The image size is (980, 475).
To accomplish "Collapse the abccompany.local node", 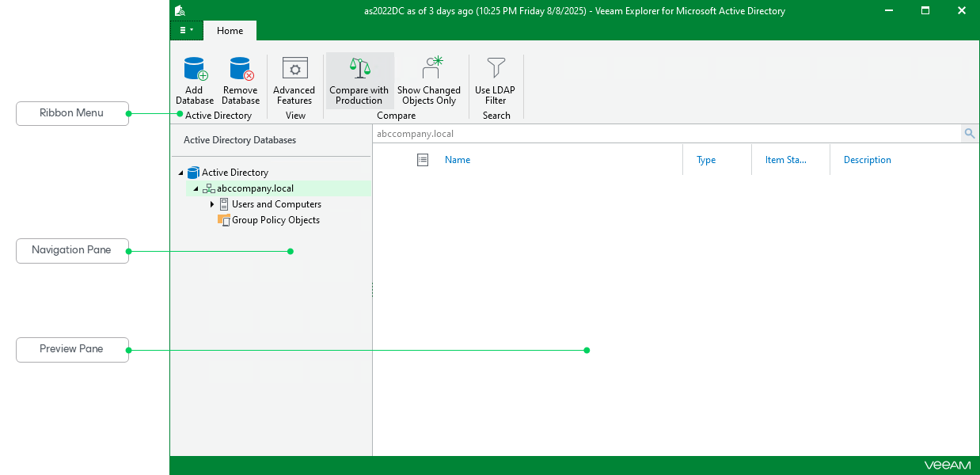I will point(196,188).
